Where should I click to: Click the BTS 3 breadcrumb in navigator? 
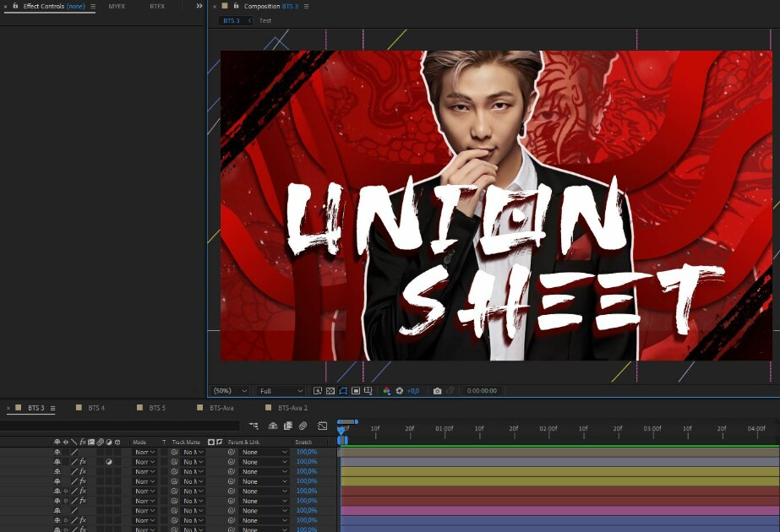[x=232, y=21]
